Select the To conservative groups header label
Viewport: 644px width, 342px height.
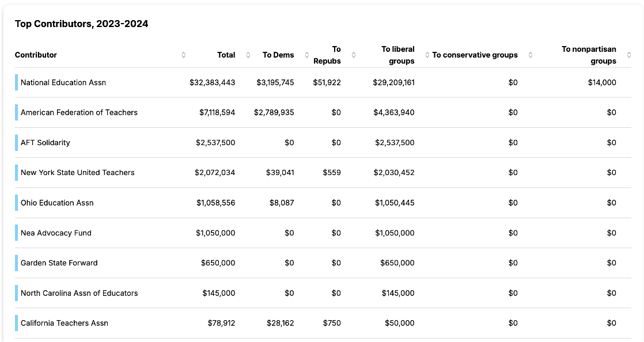click(475, 55)
